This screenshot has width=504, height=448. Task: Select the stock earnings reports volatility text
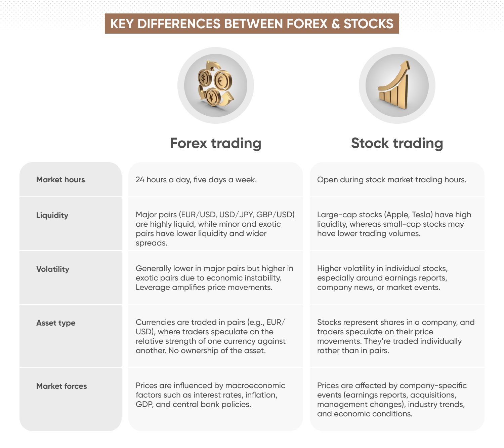pyautogui.click(x=382, y=278)
